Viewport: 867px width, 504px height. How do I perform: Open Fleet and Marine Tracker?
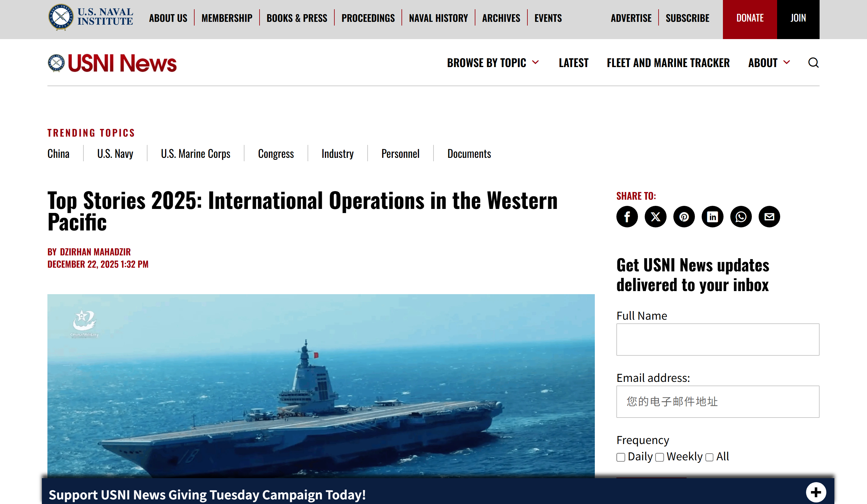(x=668, y=63)
